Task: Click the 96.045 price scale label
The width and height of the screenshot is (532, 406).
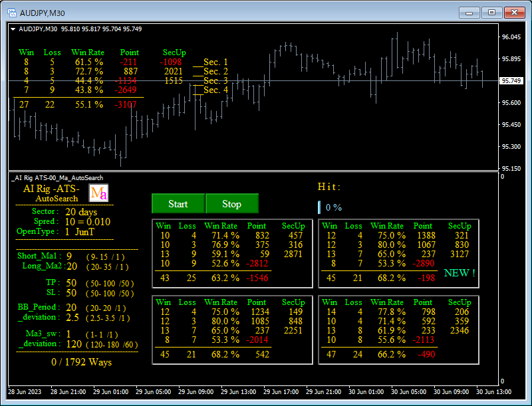Action: [x=511, y=37]
